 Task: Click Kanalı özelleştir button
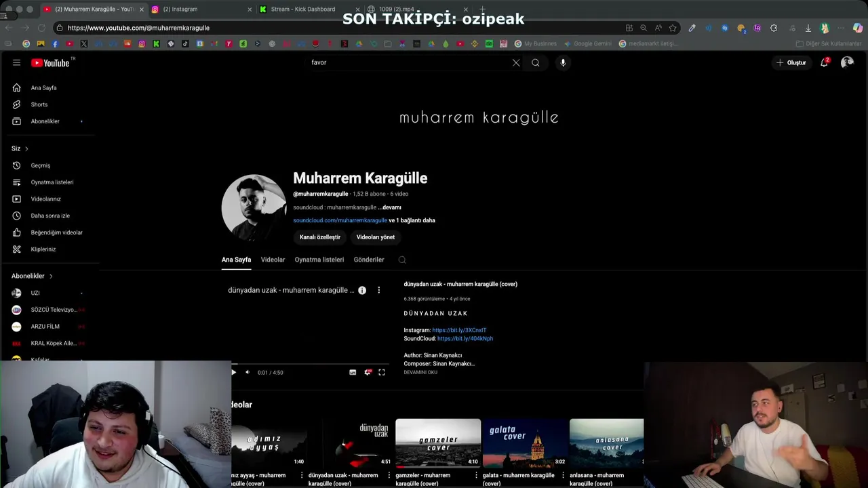(x=320, y=237)
